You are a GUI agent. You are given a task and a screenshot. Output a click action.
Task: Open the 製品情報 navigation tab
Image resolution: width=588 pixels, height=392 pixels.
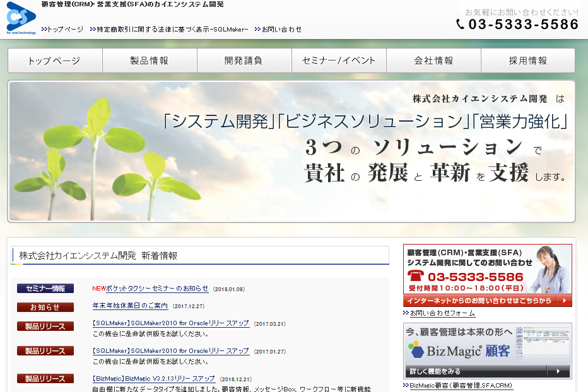click(x=150, y=61)
